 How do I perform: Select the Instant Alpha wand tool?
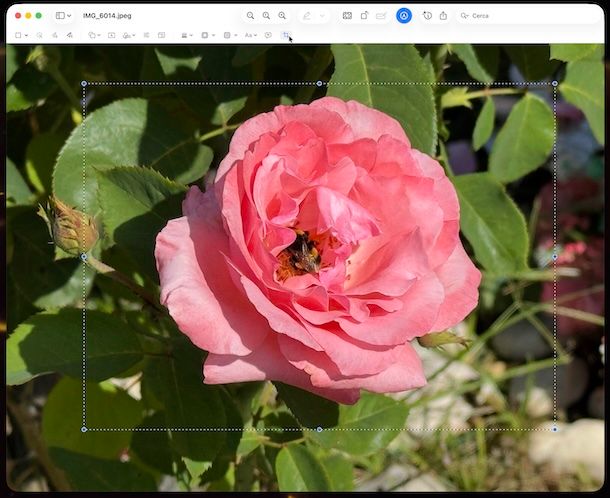39,35
